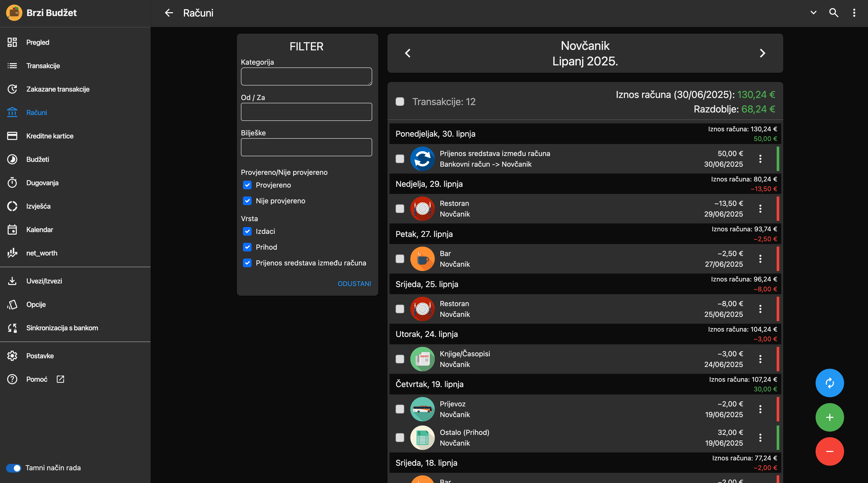
Task: Go to the previous month chevron
Action: (408, 53)
